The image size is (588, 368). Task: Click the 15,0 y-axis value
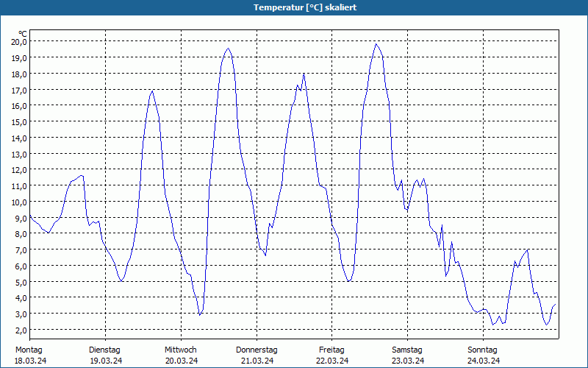tap(19, 122)
